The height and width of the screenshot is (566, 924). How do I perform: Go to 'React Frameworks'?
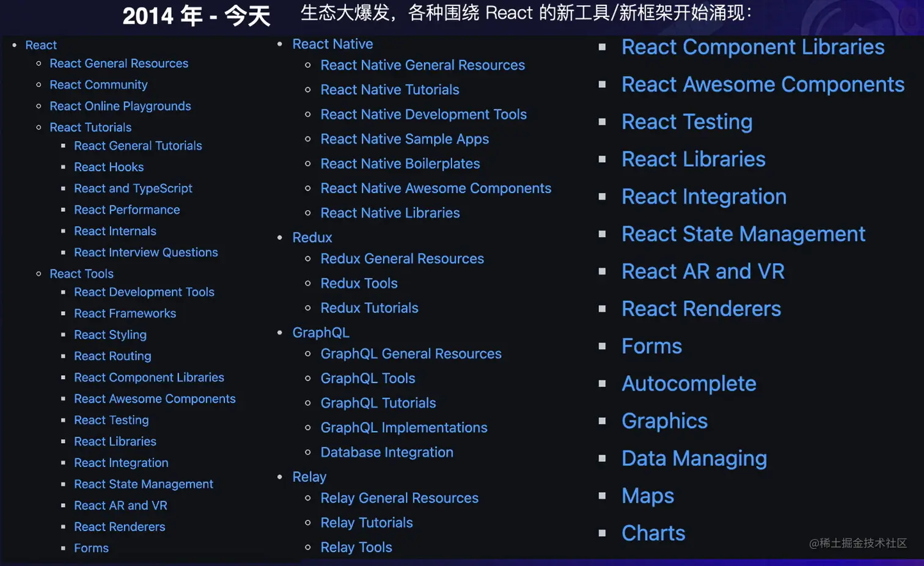[125, 314]
